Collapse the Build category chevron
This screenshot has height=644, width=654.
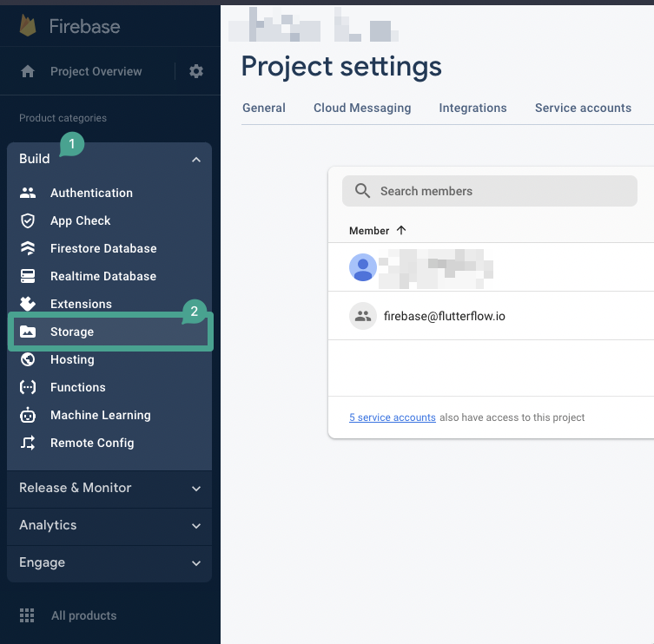[x=196, y=160]
